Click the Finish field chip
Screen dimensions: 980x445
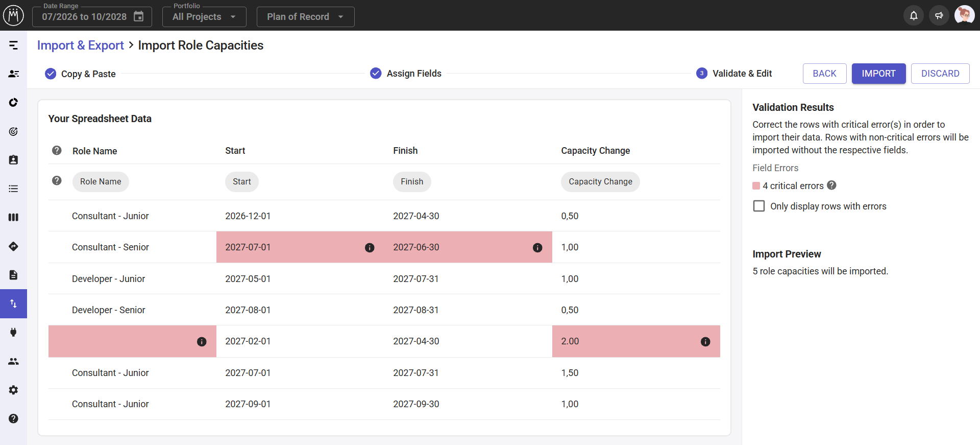tap(412, 182)
